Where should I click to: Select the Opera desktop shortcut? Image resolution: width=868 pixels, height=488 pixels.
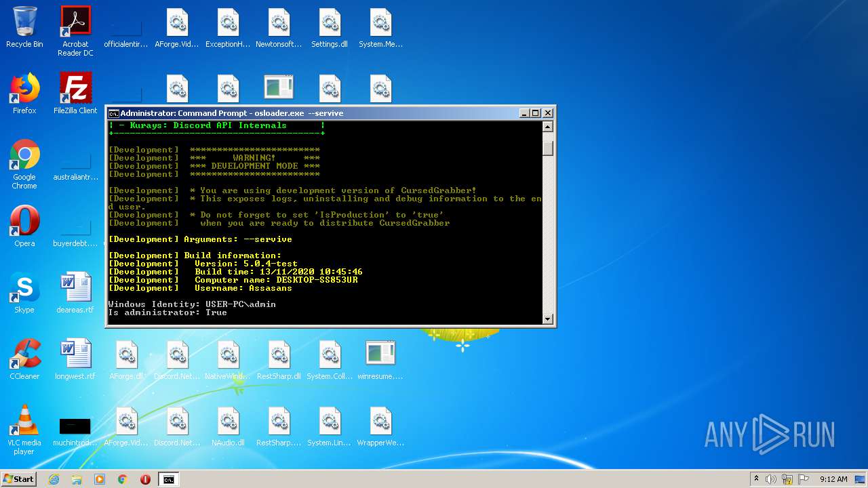(x=24, y=227)
